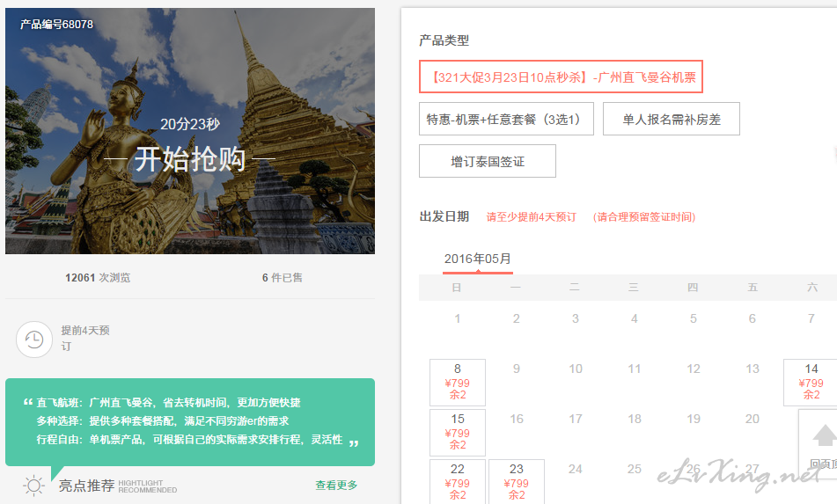
Task: Click date 9 in the calendar
Action: 516,369
